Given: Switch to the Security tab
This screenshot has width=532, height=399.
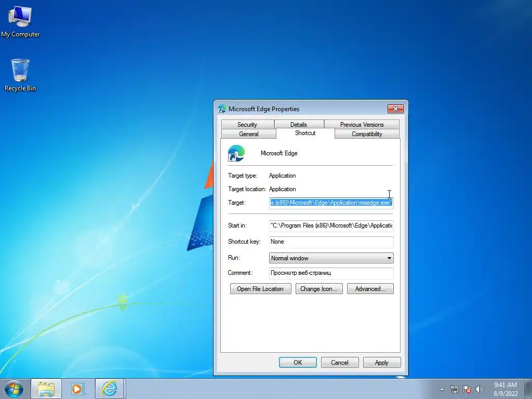Looking at the screenshot, I should pyautogui.click(x=247, y=125).
